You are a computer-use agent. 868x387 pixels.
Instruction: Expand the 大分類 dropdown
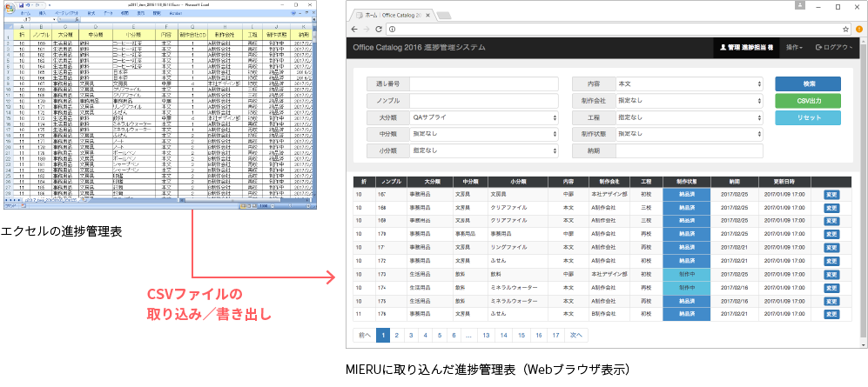coord(484,117)
